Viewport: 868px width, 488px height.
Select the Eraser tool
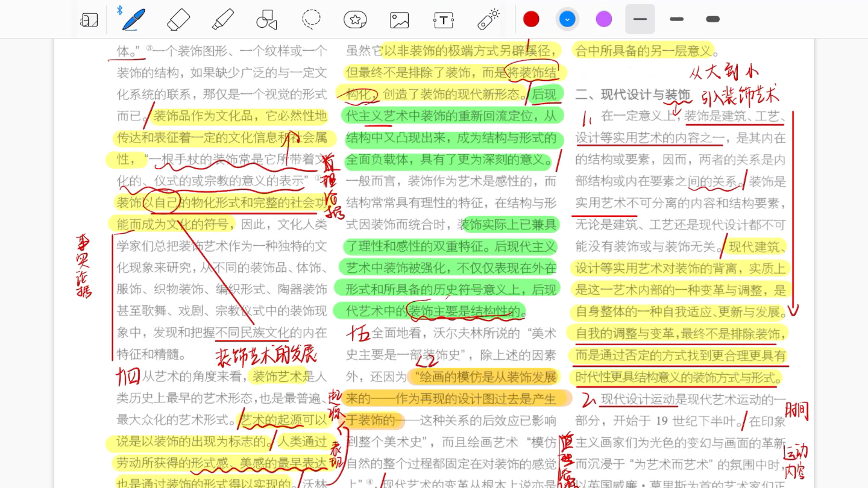(178, 20)
